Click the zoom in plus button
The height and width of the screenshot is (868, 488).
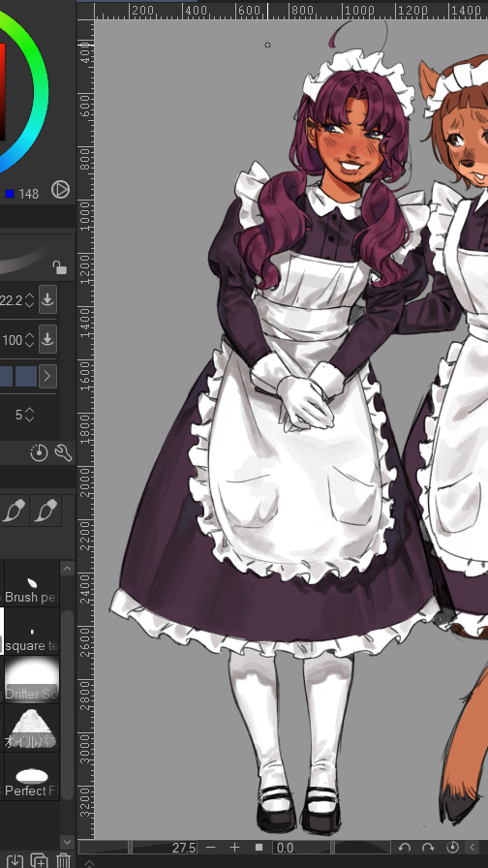pyautogui.click(x=234, y=848)
